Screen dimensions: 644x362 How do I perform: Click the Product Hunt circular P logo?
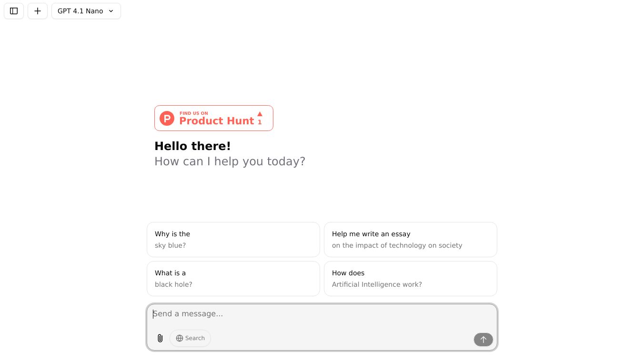167,118
